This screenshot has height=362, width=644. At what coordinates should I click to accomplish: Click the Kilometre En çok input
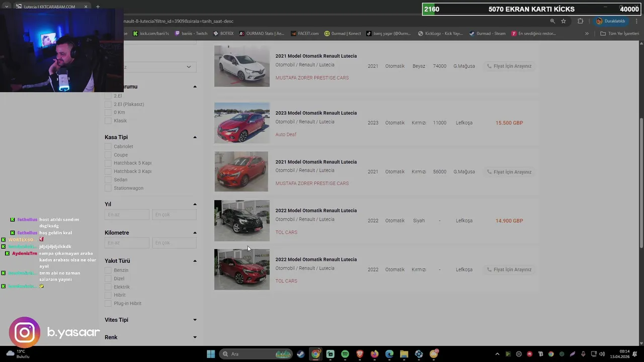tap(174, 243)
